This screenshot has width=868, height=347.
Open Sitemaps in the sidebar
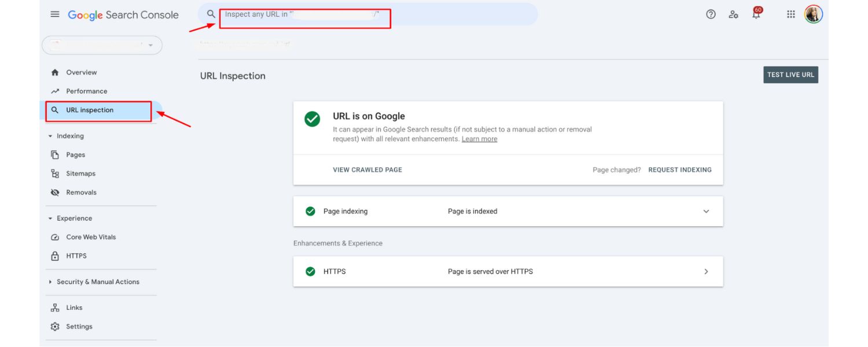point(80,173)
